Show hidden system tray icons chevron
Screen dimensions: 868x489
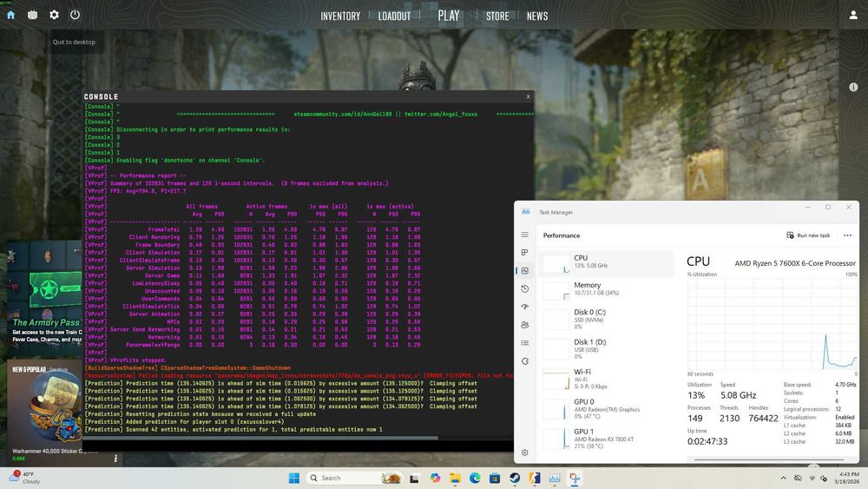783,478
